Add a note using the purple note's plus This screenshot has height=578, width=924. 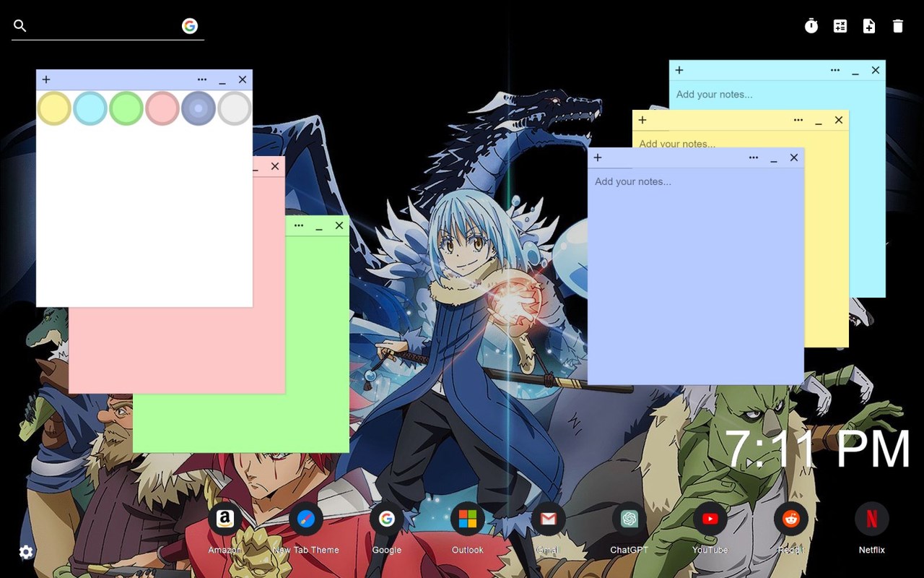(x=598, y=158)
